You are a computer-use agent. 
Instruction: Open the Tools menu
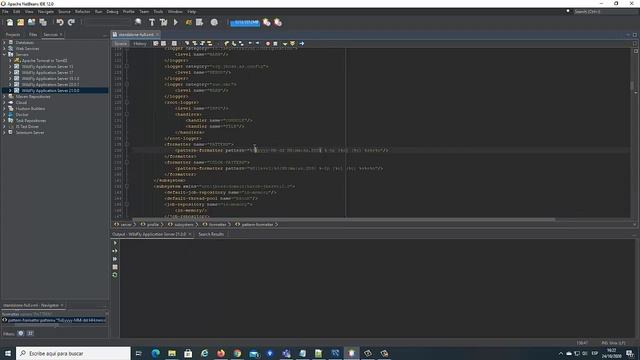point(158,11)
